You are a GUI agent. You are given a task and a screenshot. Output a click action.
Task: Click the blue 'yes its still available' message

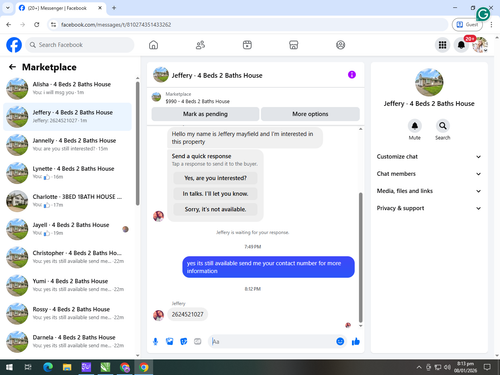click(268, 267)
